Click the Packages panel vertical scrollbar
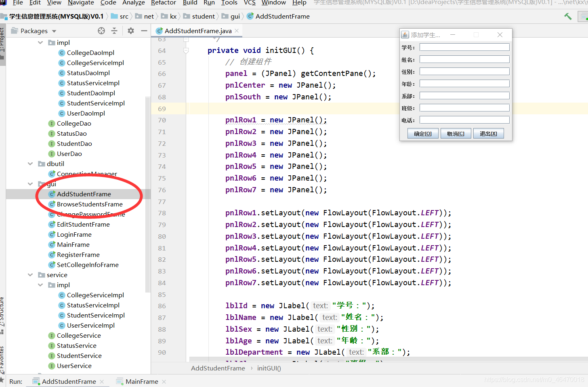This screenshot has width=588, height=387. tap(147, 194)
